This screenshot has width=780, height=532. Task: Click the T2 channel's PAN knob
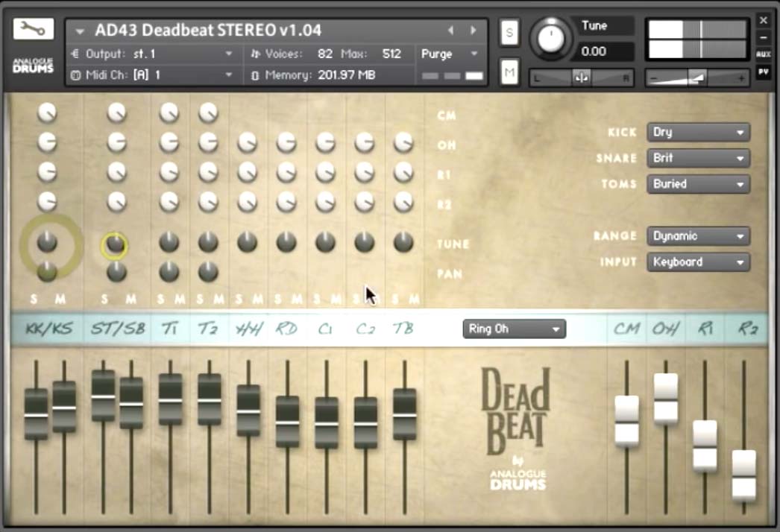(208, 272)
